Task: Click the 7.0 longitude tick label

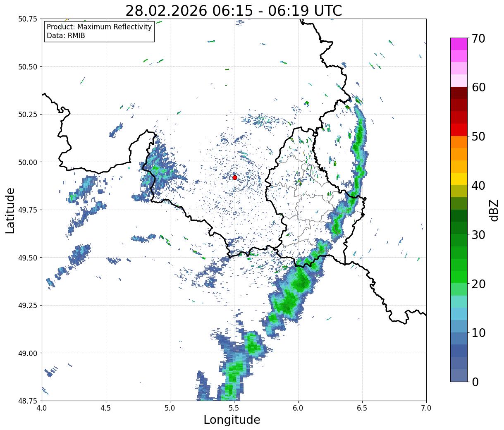Action: click(426, 408)
